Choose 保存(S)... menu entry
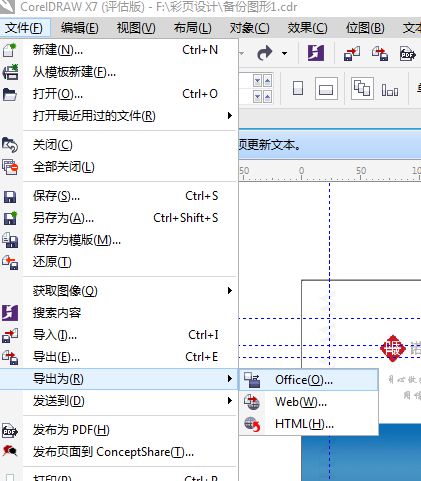 tap(119, 196)
